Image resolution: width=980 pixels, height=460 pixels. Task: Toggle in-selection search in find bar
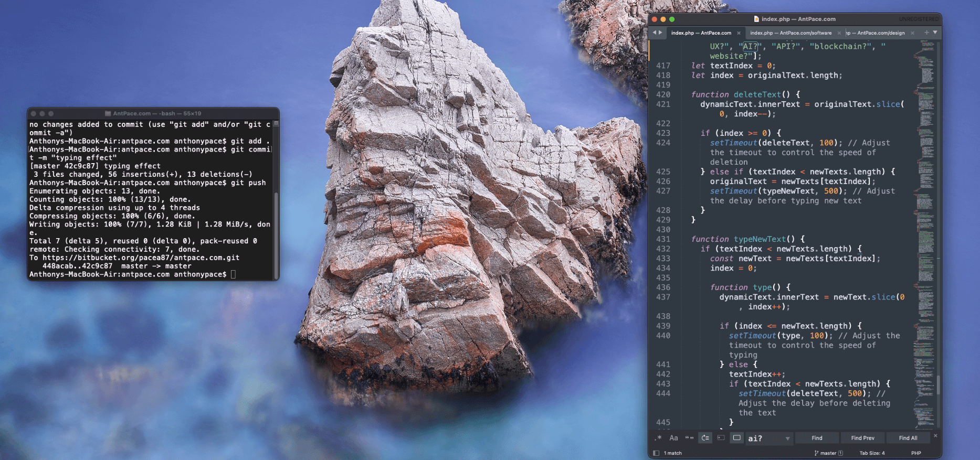(x=721, y=438)
